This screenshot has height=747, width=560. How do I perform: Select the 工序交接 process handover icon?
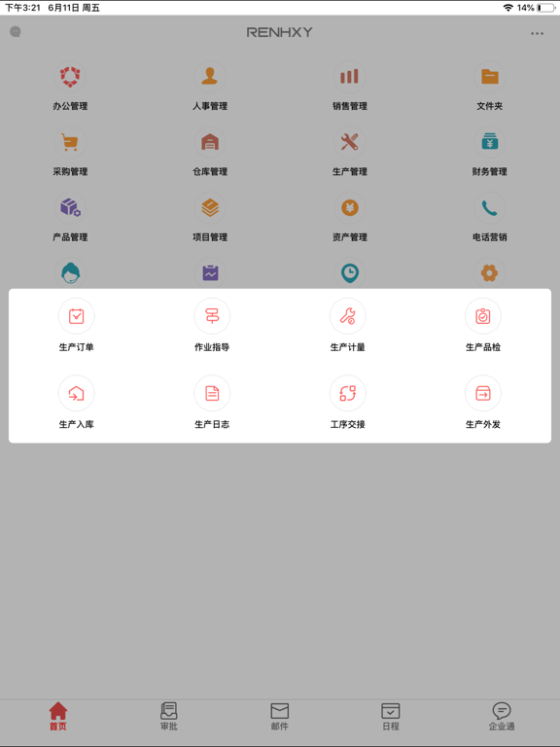pyautogui.click(x=348, y=394)
